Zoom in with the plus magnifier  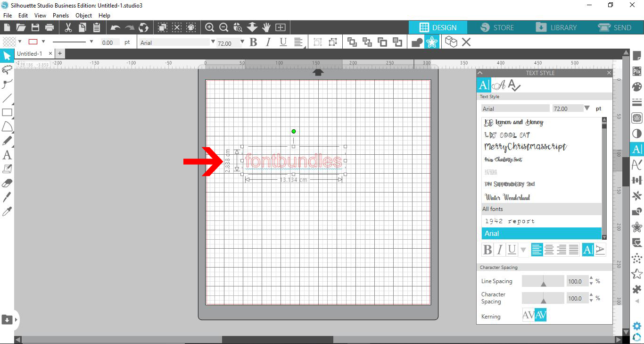click(210, 27)
